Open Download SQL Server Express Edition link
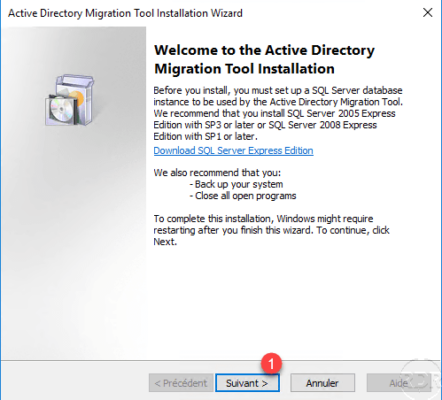442x400 pixels. (x=233, y=151)
